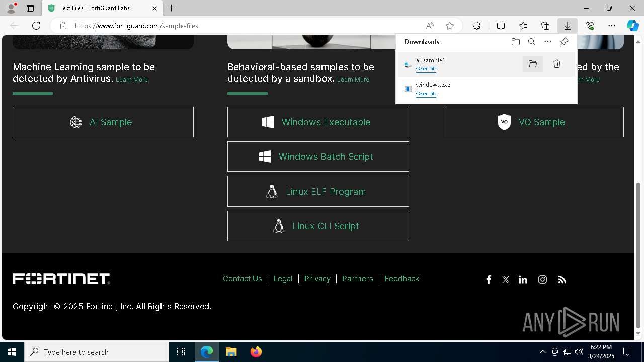
Task: Download the Windows Executable sample
Action: point(318,122)
